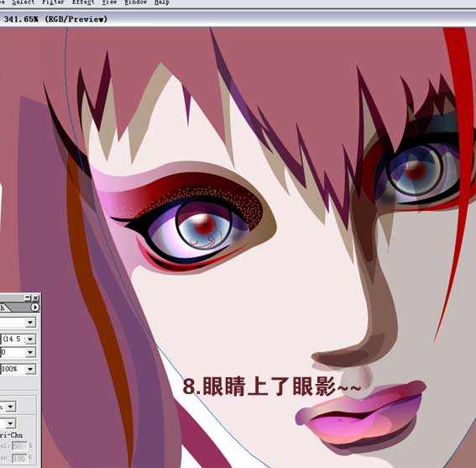
Task: Open the floating panel's flyout menu arrow
Action: point(35,308)
